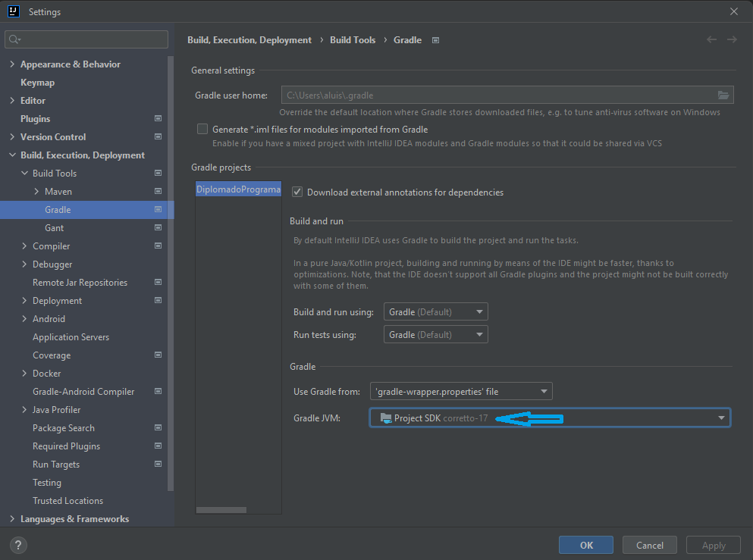
Task: Click the horizontal scrollbar under Gradle projects list
Action: (x=221, y=510)
